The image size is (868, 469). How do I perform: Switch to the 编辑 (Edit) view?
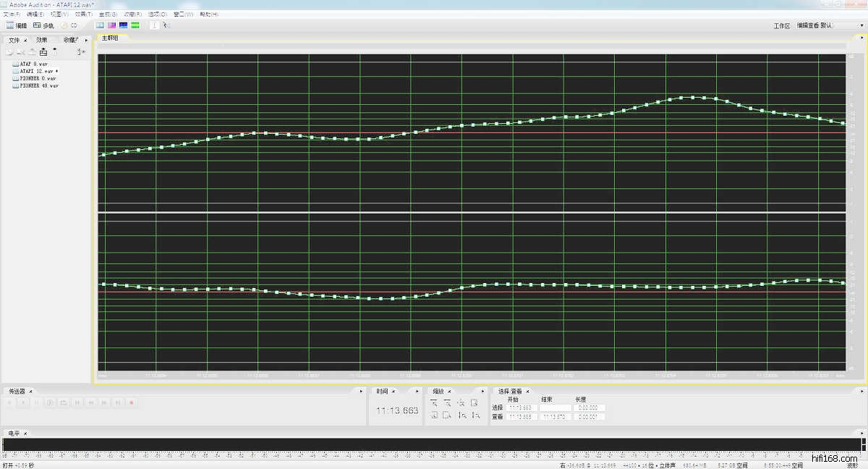(16, 25)
